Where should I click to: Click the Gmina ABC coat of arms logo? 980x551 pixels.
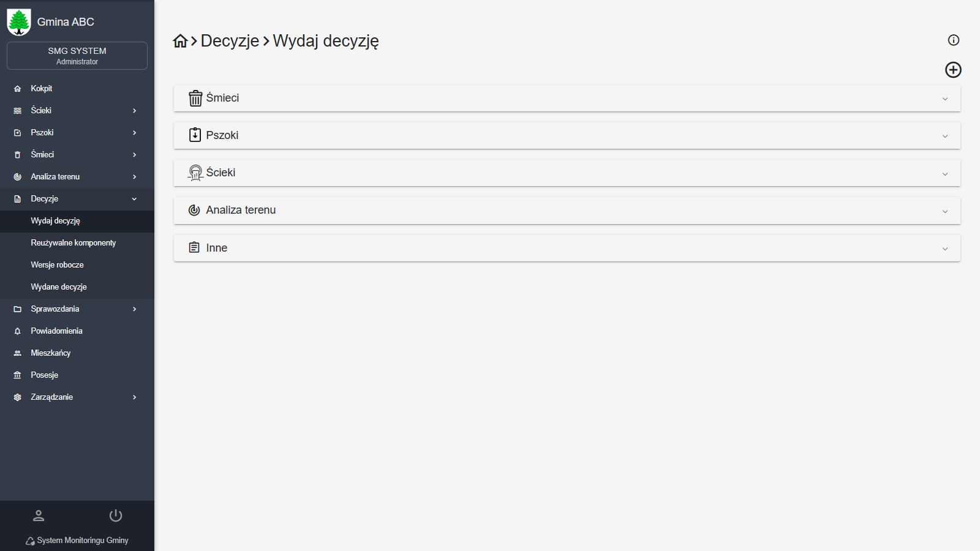tap(19, 22)
